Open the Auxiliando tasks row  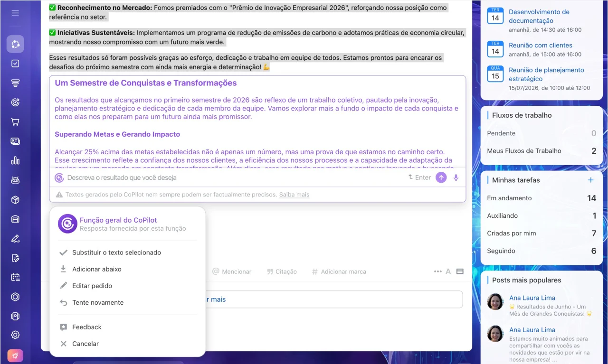pos(541,215)
